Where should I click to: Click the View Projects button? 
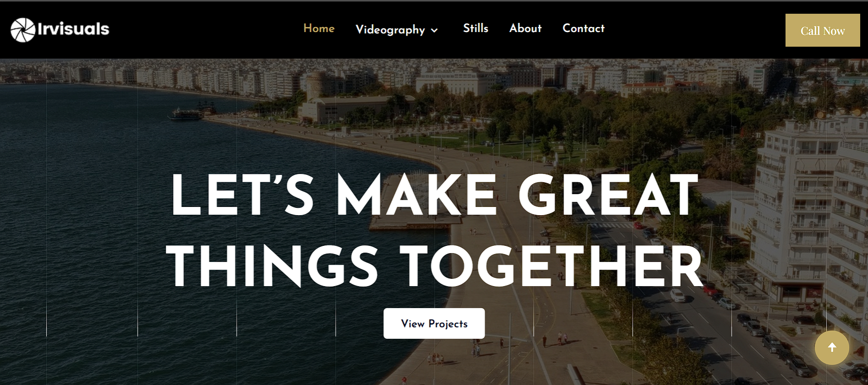pyautogui.click(x=434, y=324)
